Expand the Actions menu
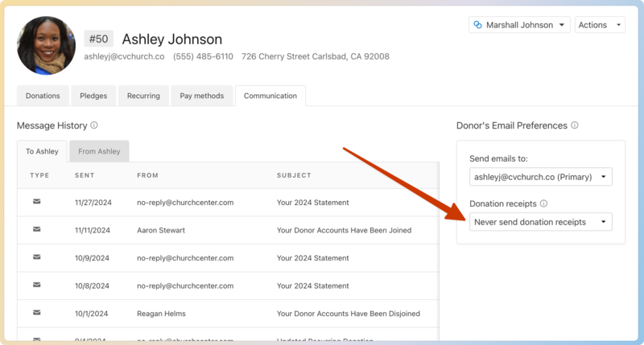 coord(600,25)
